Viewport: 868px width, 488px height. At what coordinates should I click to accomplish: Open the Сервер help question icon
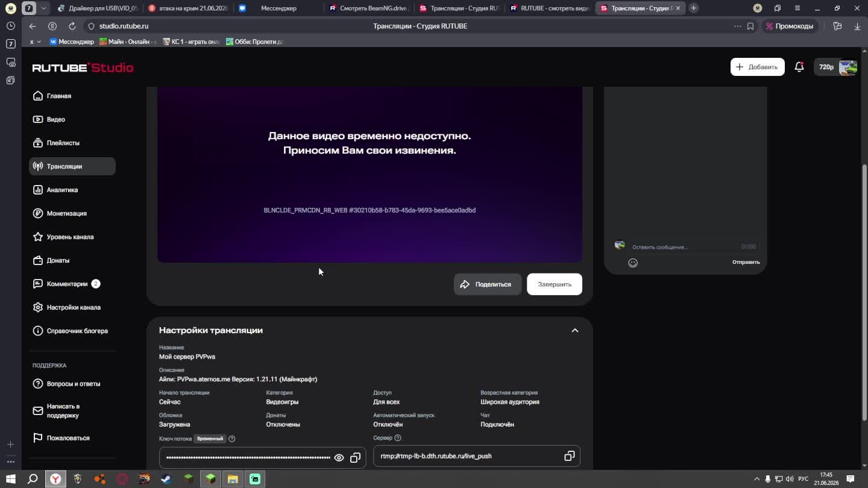click(x=397, y=438)
